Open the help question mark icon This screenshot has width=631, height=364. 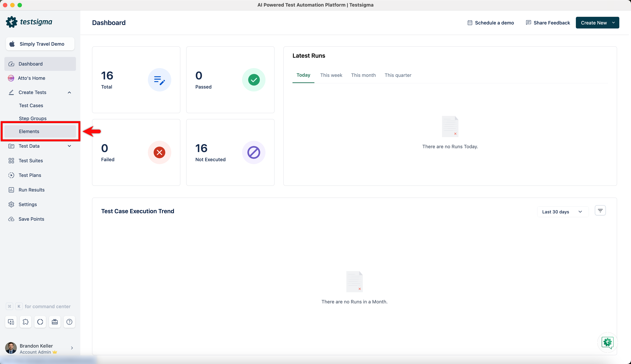[69, 322]
